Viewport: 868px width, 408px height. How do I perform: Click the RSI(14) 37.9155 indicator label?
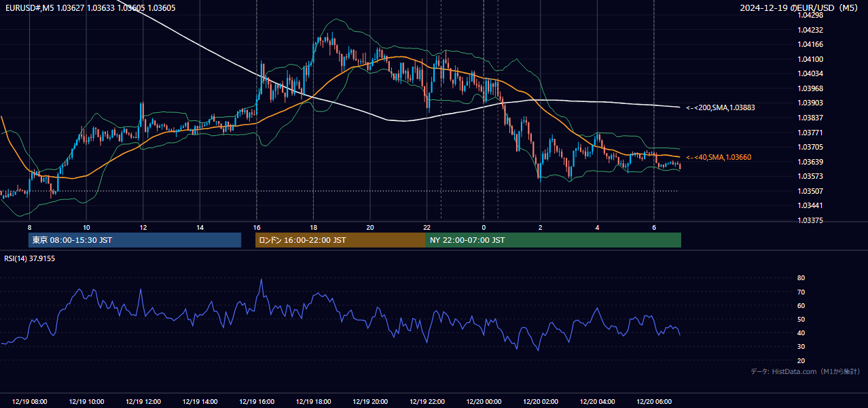[30, 258]
